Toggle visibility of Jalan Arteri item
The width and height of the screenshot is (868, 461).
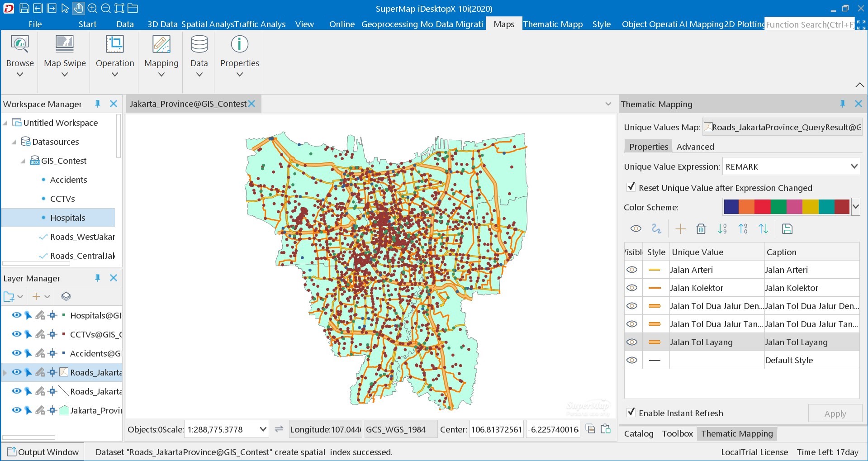pyautogui.click(x=632, y=270)
